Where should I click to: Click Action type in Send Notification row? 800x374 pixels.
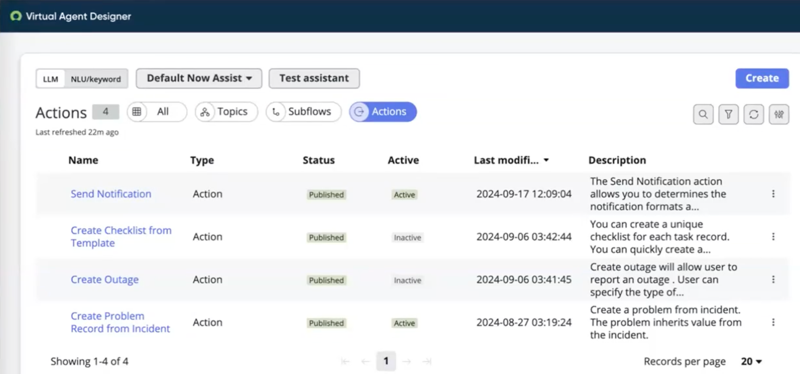coord(207,194)
